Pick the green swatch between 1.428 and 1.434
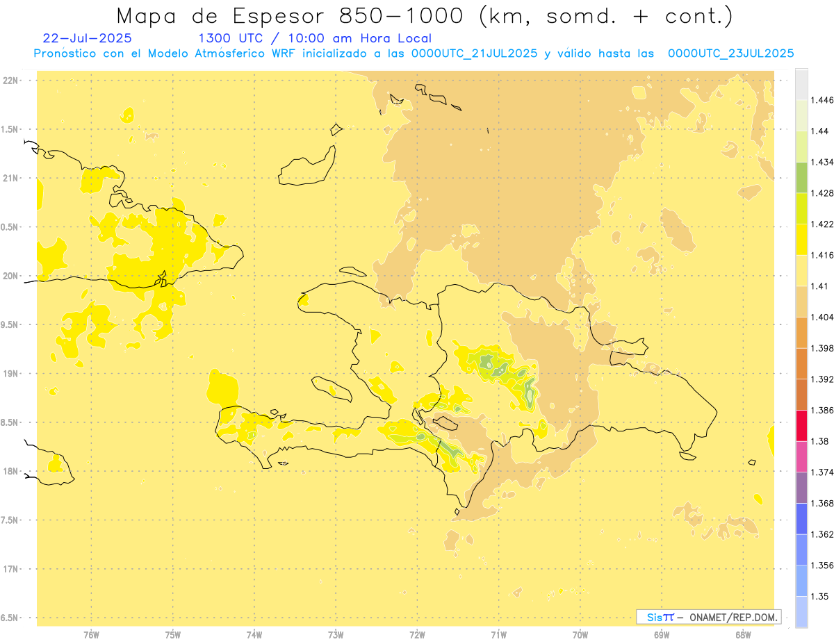 tap(801, 178)
